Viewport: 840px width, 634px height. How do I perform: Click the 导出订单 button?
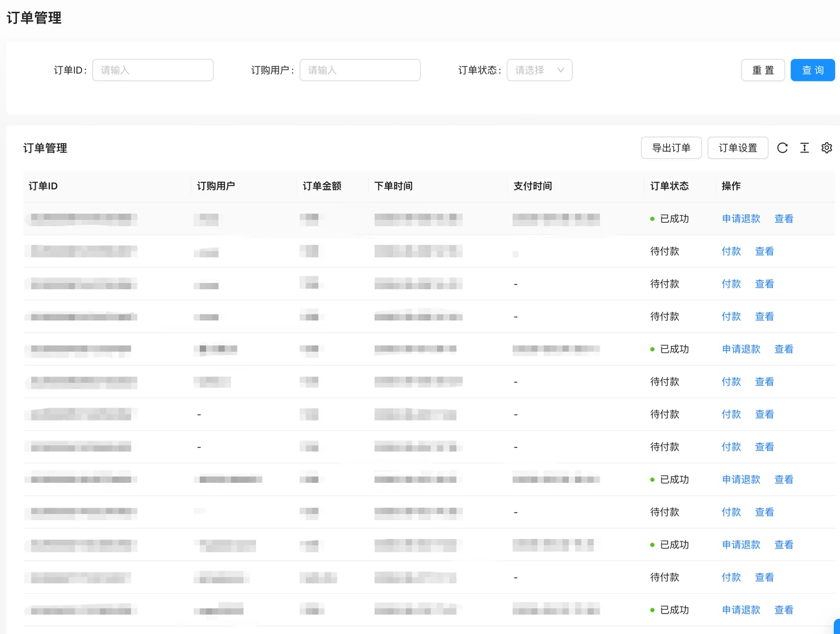click(x=671, y=148)
